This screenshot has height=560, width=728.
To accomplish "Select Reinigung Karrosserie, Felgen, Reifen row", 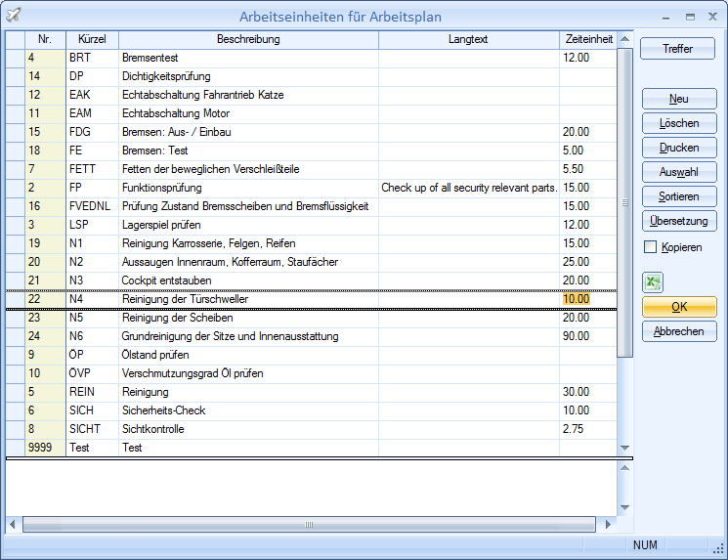I will 311,243.
